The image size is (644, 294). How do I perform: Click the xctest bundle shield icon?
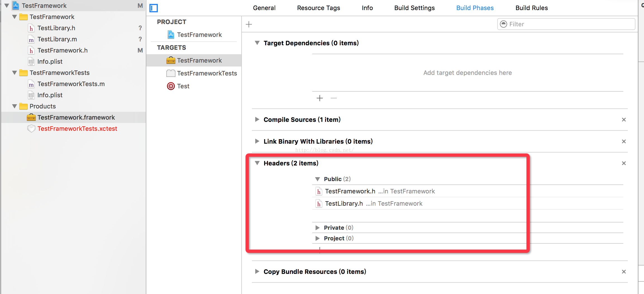click(x=31, y=129)
